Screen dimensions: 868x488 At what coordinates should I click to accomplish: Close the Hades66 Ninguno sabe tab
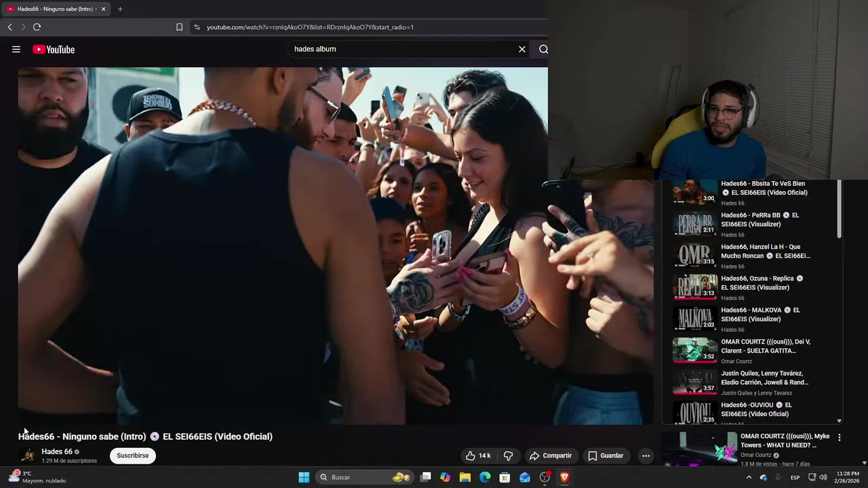pyautogui.click(x=103, y=9)
